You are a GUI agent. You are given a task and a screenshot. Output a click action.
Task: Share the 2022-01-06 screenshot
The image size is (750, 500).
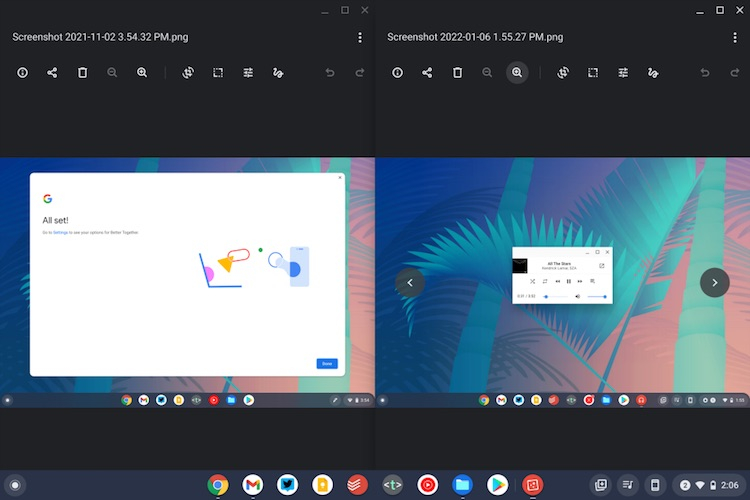click(x=427, y=73)
